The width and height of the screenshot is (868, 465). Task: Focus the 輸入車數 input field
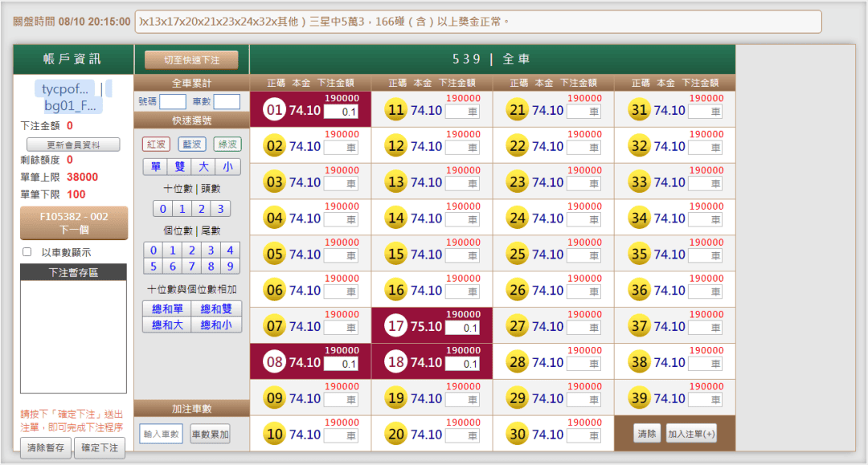click(161, 434)
